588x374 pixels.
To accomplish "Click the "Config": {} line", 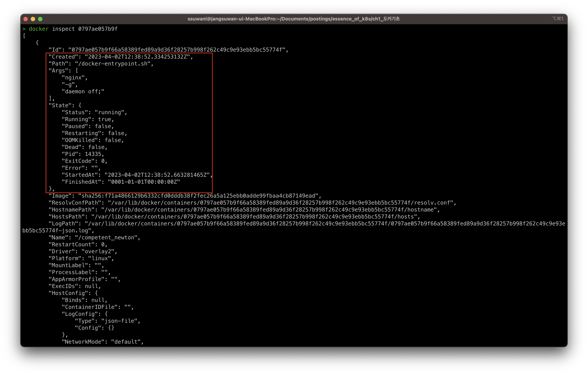I will pos(94,328).
